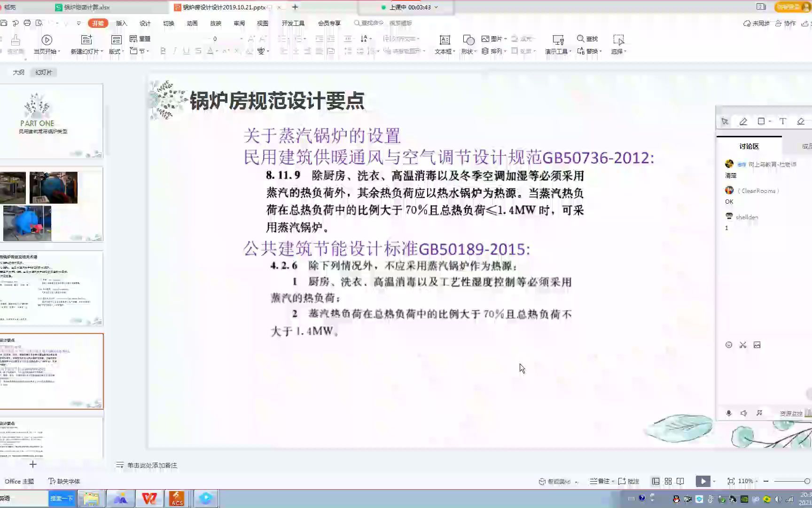Switch to reading view
The image size is (812, 508).
(x=680, y=481)
